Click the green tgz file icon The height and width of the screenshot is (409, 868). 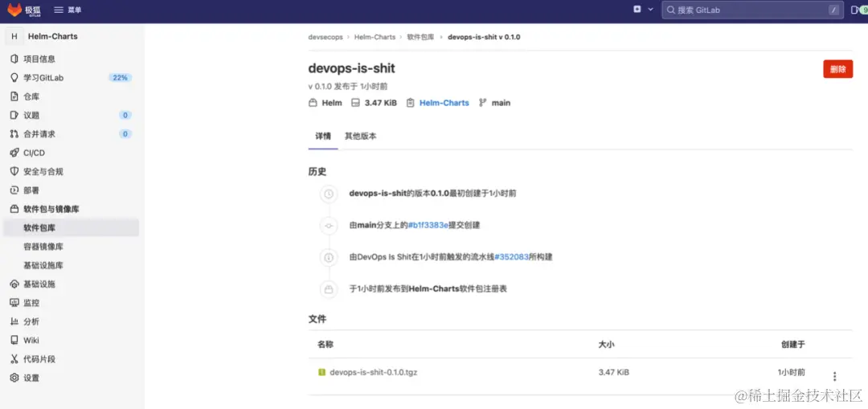click(x=321, y=373)
